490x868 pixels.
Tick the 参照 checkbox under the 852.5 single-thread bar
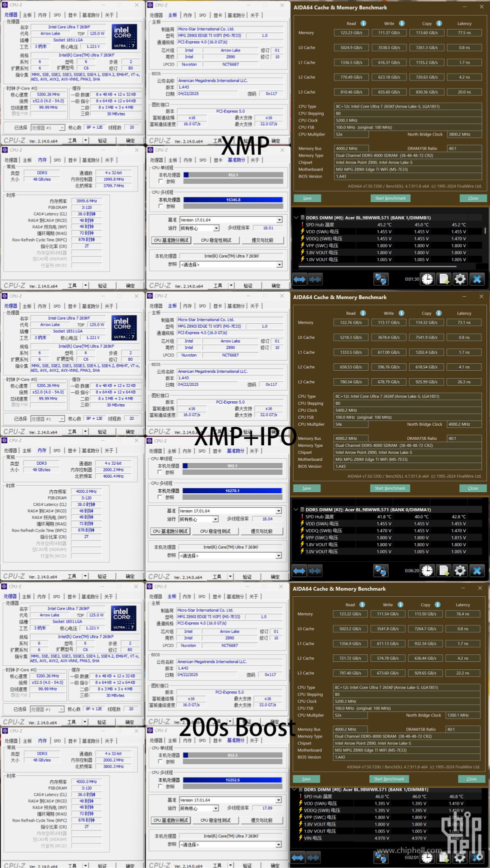(160, 762)
